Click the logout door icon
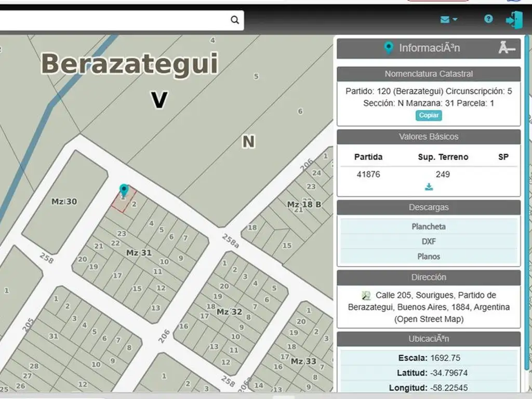 pos(514,20)
